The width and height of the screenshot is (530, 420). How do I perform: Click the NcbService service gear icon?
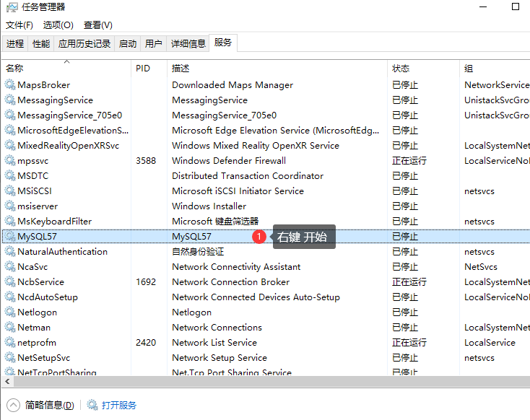[x=9, y=282]
